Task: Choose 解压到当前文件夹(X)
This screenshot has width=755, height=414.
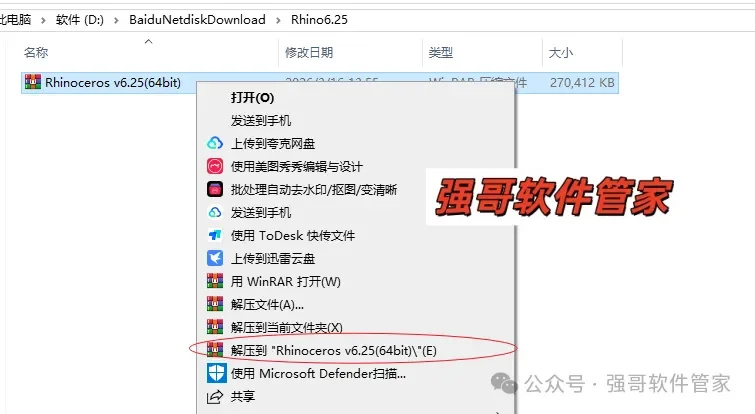Action: pos(286,327)
